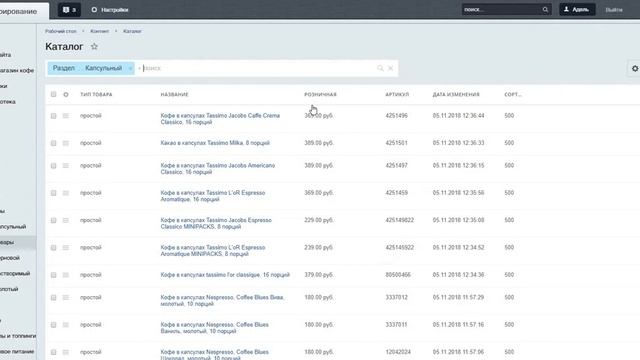Clear the filter with the X icon
640x360 pixels.
(391, 68)
